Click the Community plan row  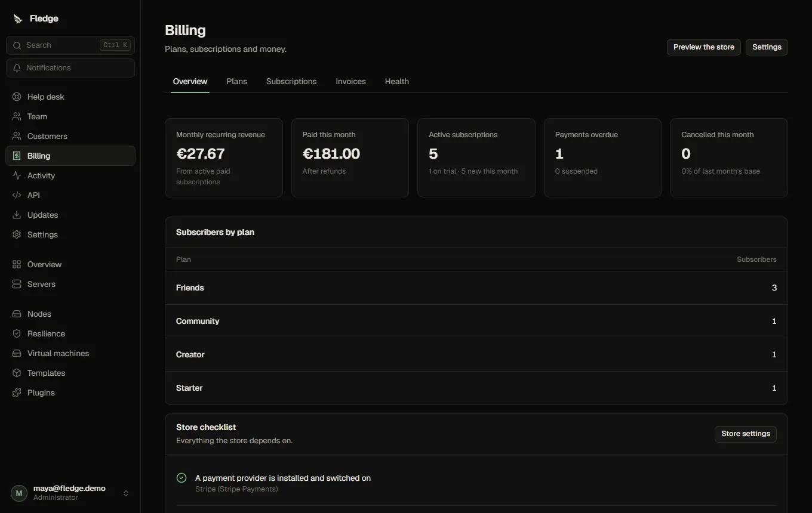[476, 322]
